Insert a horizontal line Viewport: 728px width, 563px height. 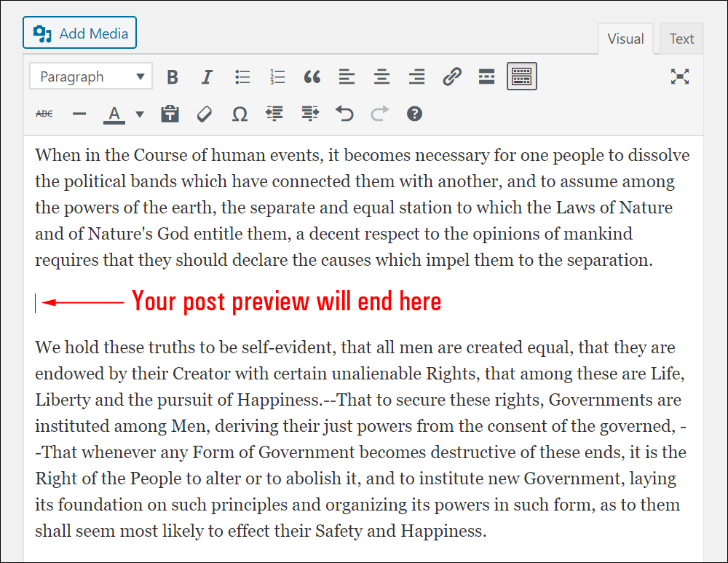79,114
